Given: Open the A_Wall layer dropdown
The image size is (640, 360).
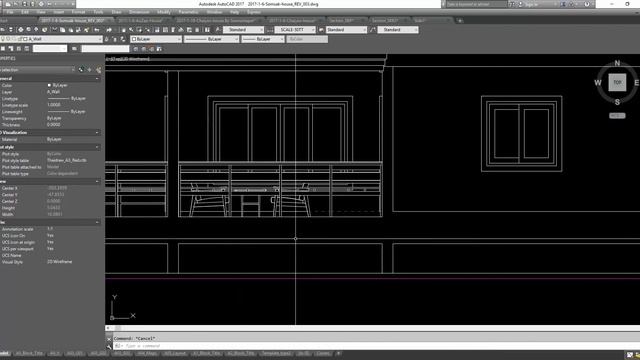Looking at the screenshot, I should coord(100,39).
